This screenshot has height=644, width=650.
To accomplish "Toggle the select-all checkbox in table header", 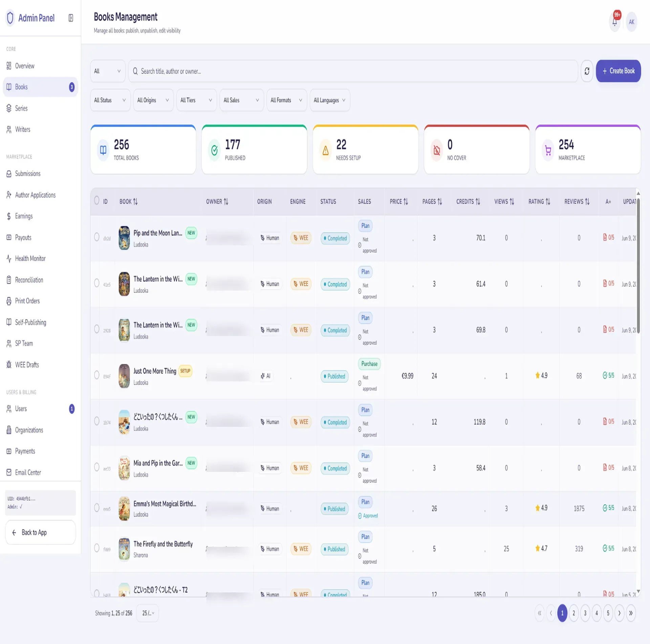I will [97, 201].
